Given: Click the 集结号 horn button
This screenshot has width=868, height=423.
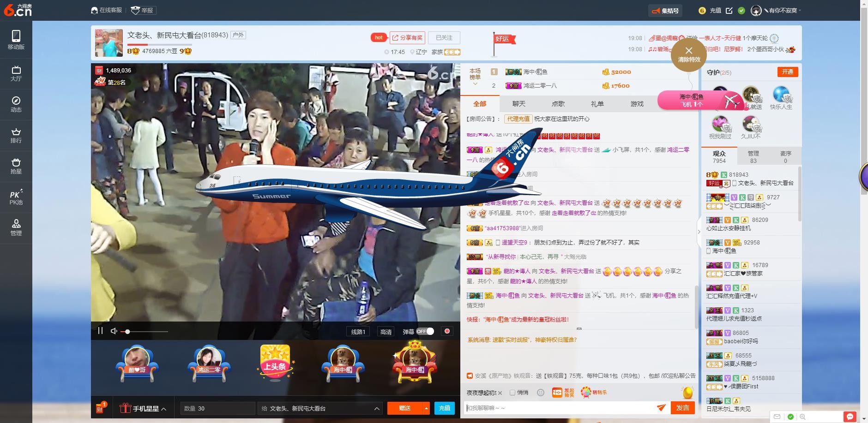Looking at the screenshot, I should tap(665, 11).
